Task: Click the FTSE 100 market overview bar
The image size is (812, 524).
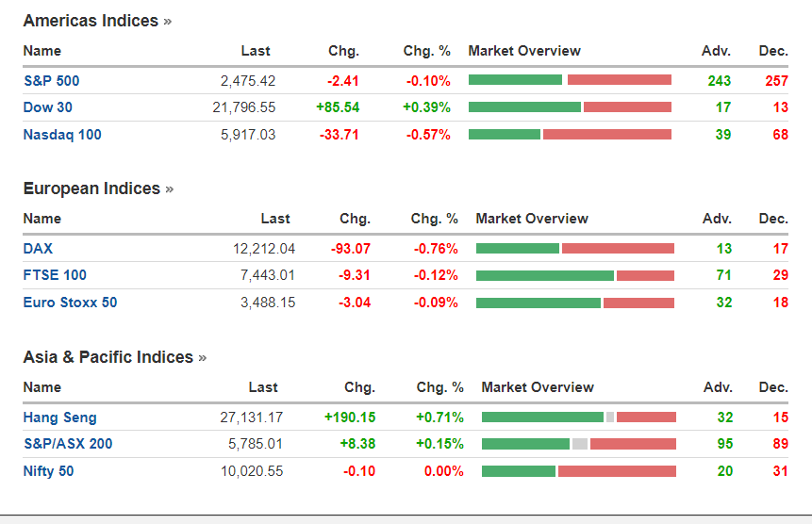Action: tap(574, 275)
